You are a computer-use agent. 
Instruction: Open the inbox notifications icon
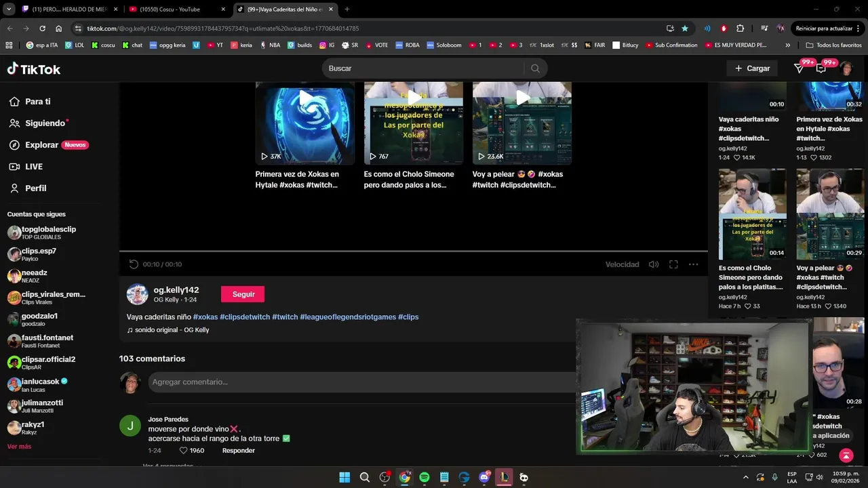(821, 68)
